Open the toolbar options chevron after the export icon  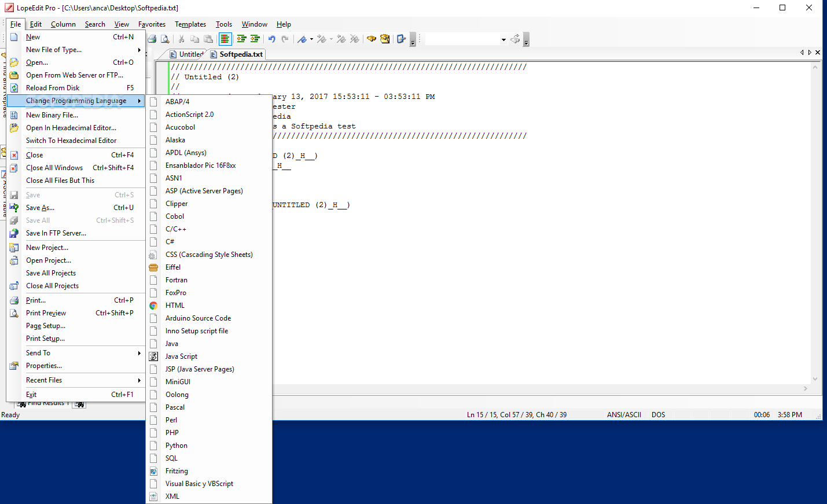[413, 40]
